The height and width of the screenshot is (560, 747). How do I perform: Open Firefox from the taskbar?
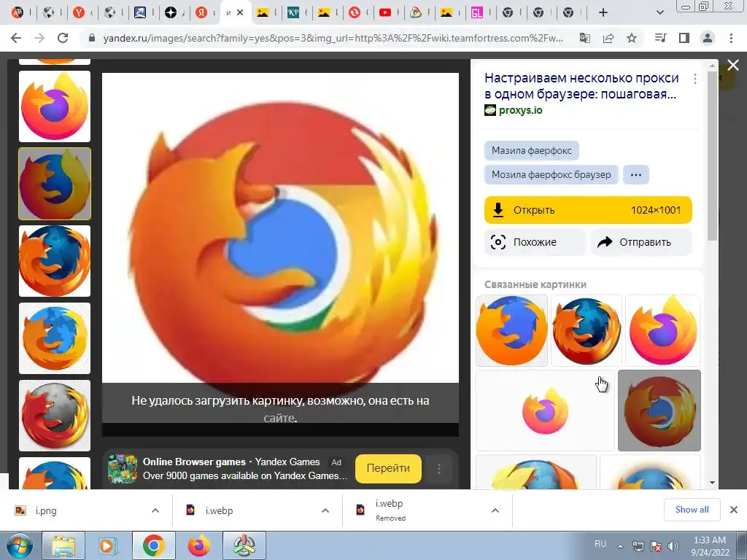coord(199,545)
